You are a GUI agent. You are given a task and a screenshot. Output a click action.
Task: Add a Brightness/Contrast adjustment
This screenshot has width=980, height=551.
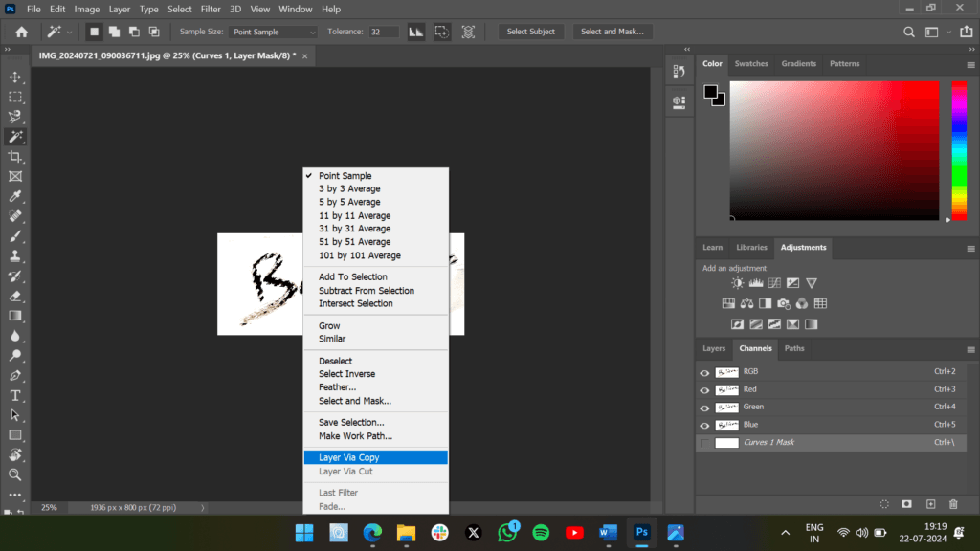(x=738, y=283)
